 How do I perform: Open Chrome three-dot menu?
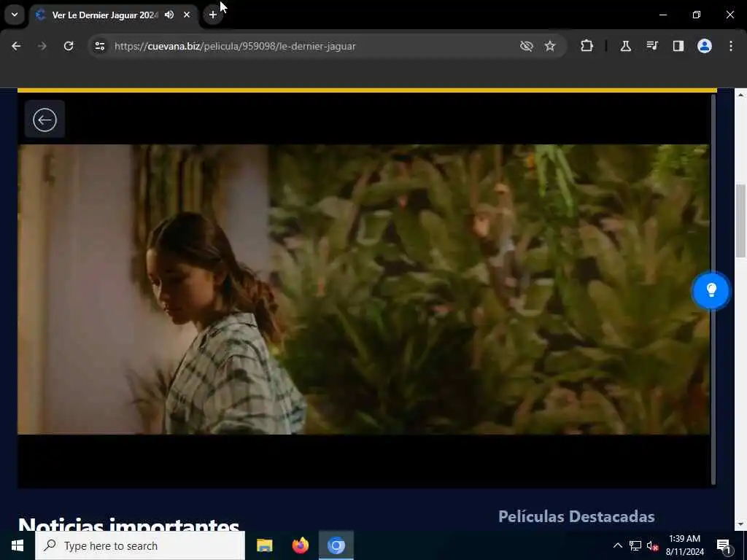coord(731,46)
